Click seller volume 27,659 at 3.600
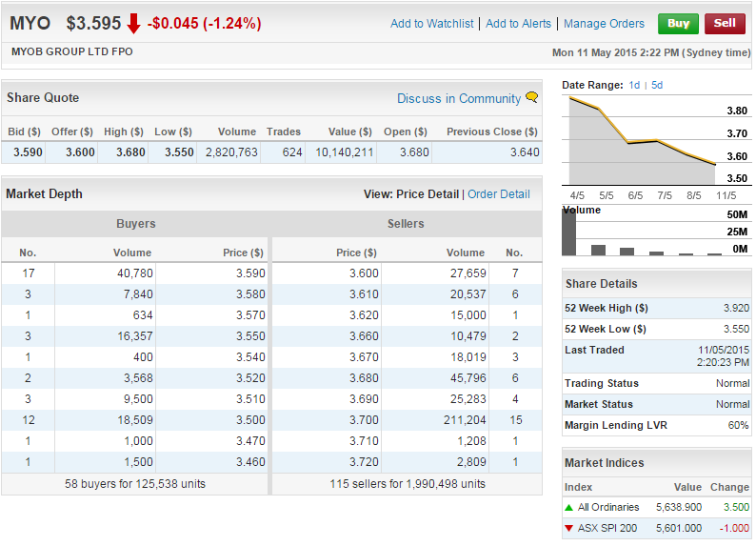This screenshot has width=756, height=546. 468,273
